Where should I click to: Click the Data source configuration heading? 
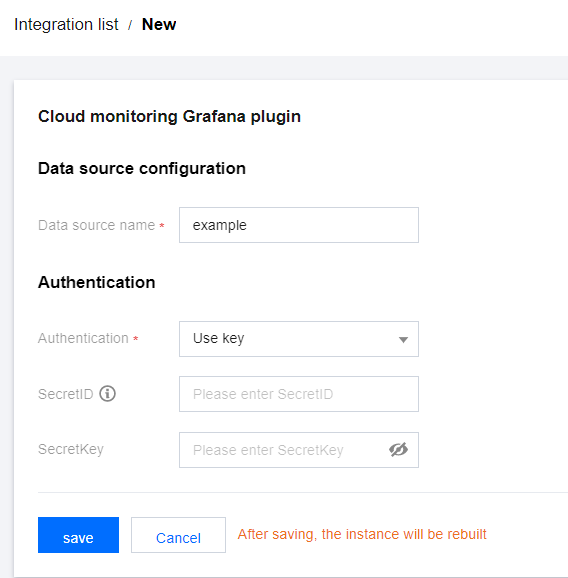[x=142, y=169]
